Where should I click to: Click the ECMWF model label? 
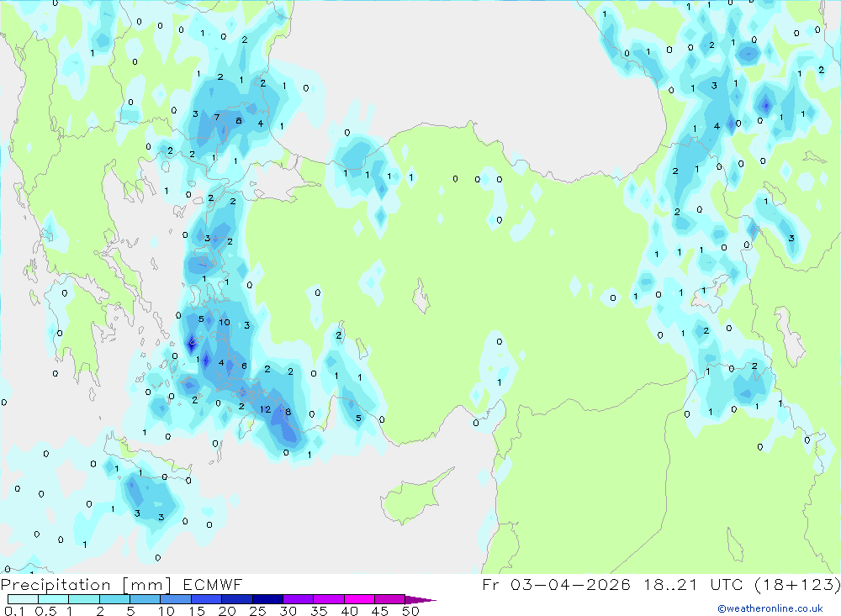click(x=213, y=585)
